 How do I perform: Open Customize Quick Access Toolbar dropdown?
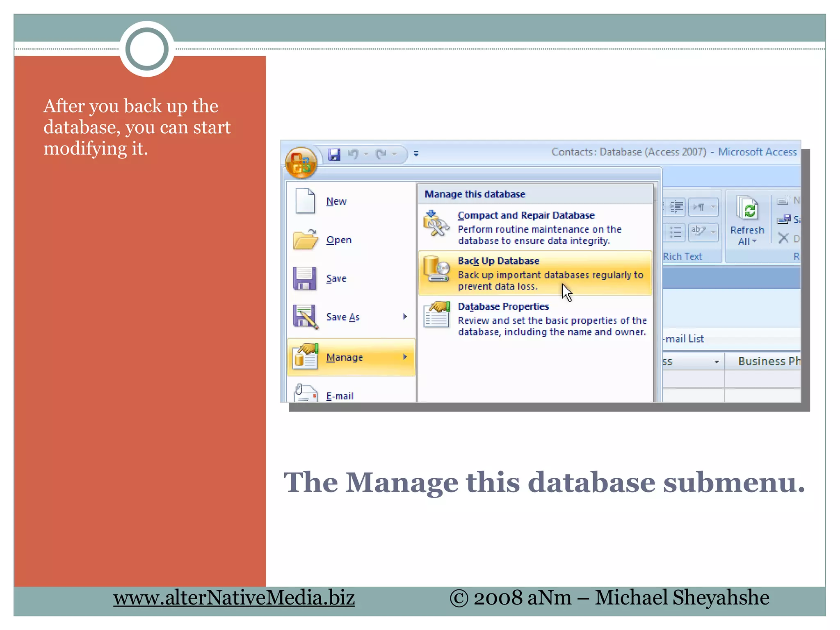point(416,154)
